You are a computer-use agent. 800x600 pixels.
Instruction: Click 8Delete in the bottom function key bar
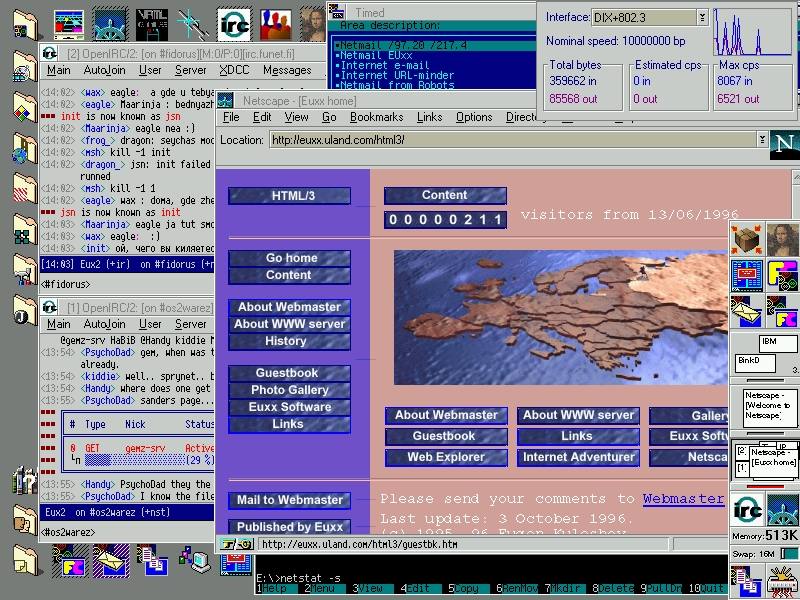click(x=613, y=588)
